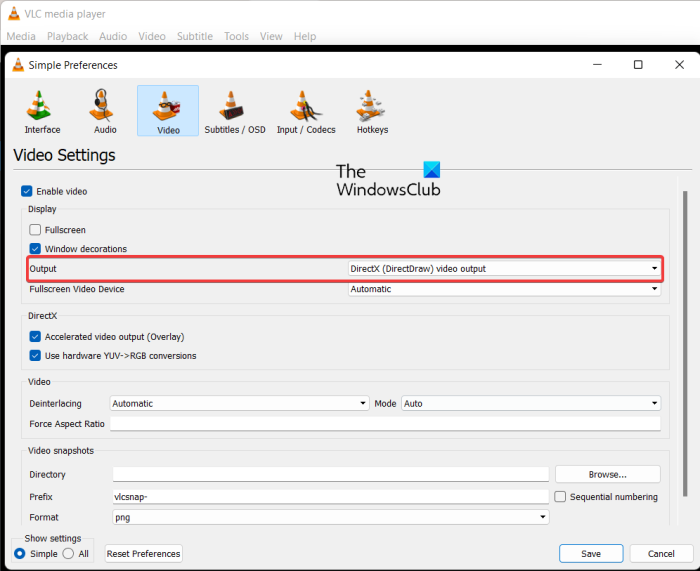The width and height of the screenshot is (700, 571).
Task: Click the vertical scrollbar of settings panel
Action: [x=685, y=344]
